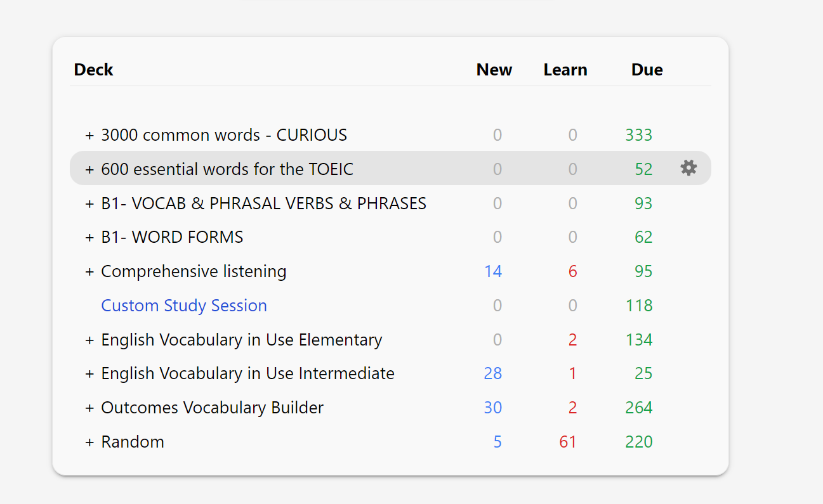Expand 600 essential words for the TOEIC
823x504 pixels.
click(x=89, y=170)
